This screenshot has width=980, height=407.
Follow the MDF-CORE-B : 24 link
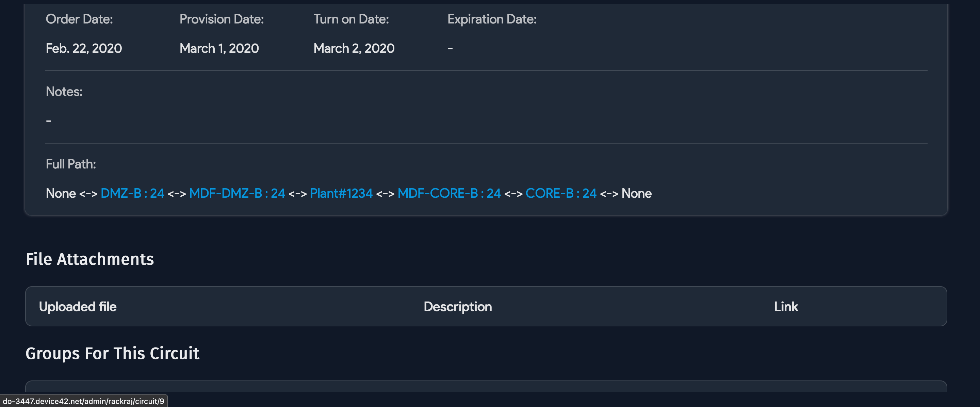[x=449, y=193]
